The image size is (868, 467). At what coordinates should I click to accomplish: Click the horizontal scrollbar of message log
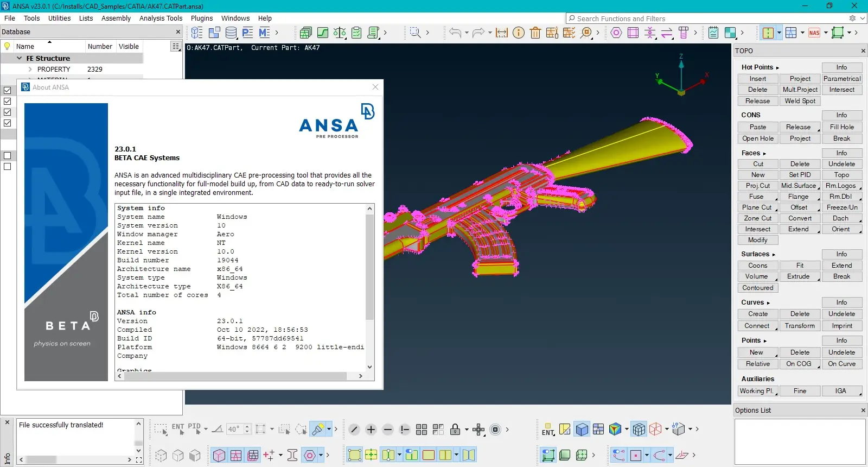pos(41,459)
